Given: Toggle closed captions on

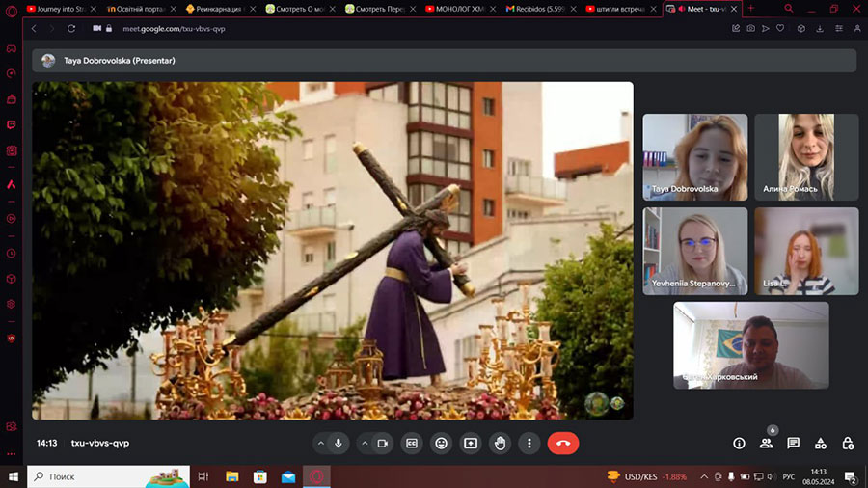Looking at the screenshot, I should [412, 444].
